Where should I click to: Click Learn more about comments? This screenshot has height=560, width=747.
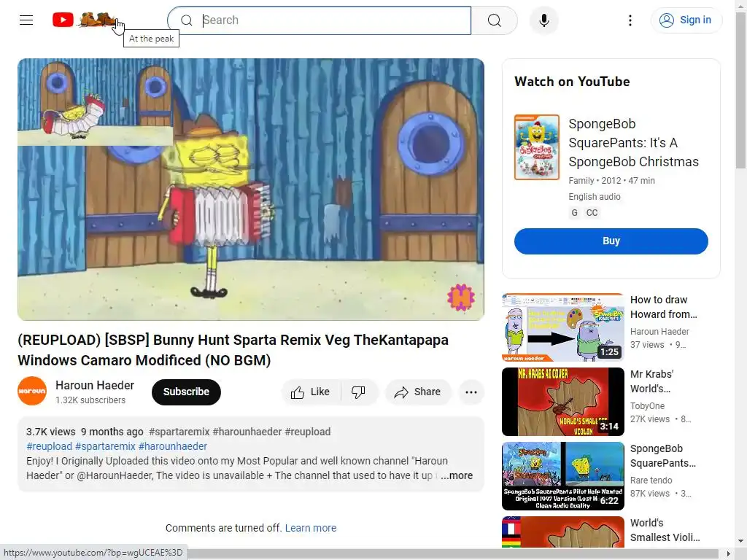pos(311,528)
